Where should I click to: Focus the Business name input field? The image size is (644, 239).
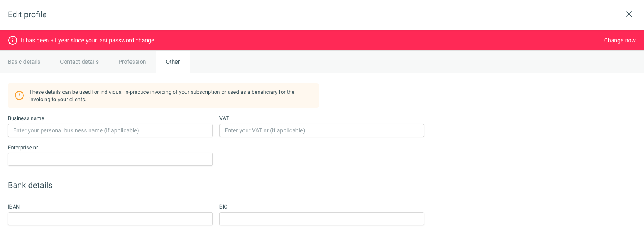110,130
